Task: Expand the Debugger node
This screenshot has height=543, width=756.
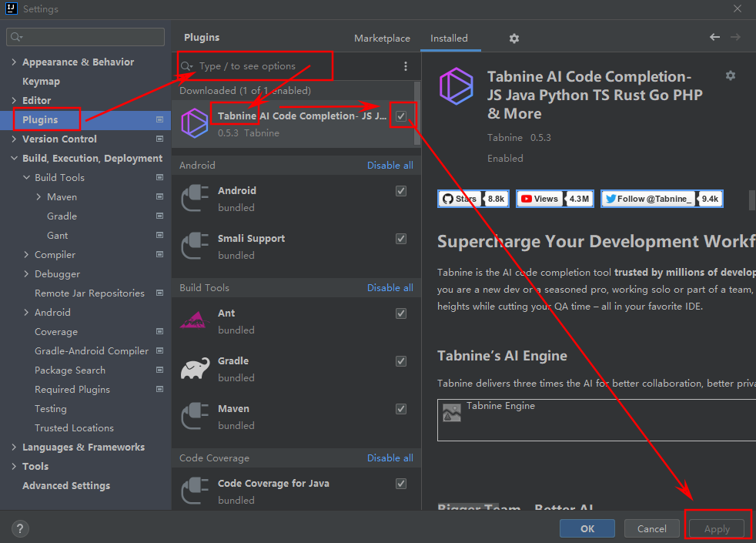Action: tap(26, 274)
